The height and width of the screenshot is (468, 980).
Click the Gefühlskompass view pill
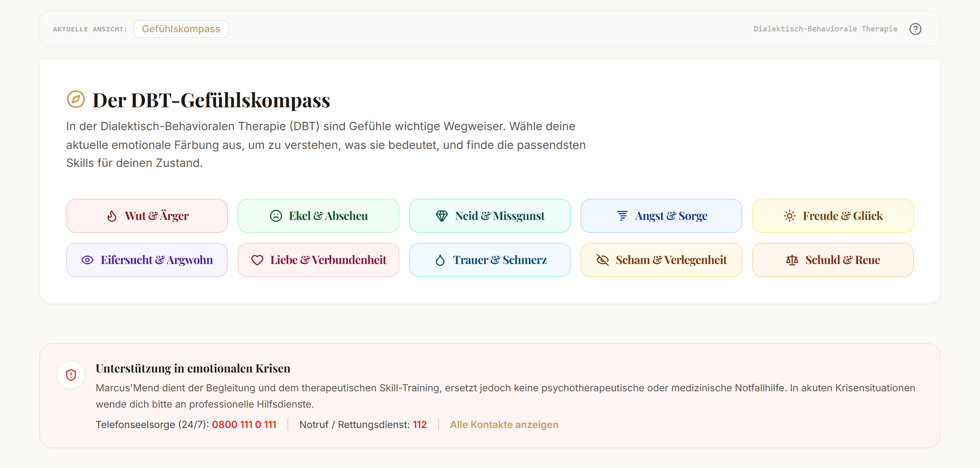[181, 29]
